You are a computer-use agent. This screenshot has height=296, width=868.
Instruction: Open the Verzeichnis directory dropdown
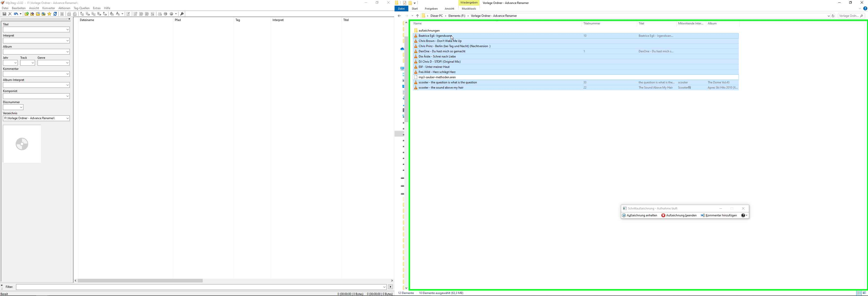(x=67, y=118)
